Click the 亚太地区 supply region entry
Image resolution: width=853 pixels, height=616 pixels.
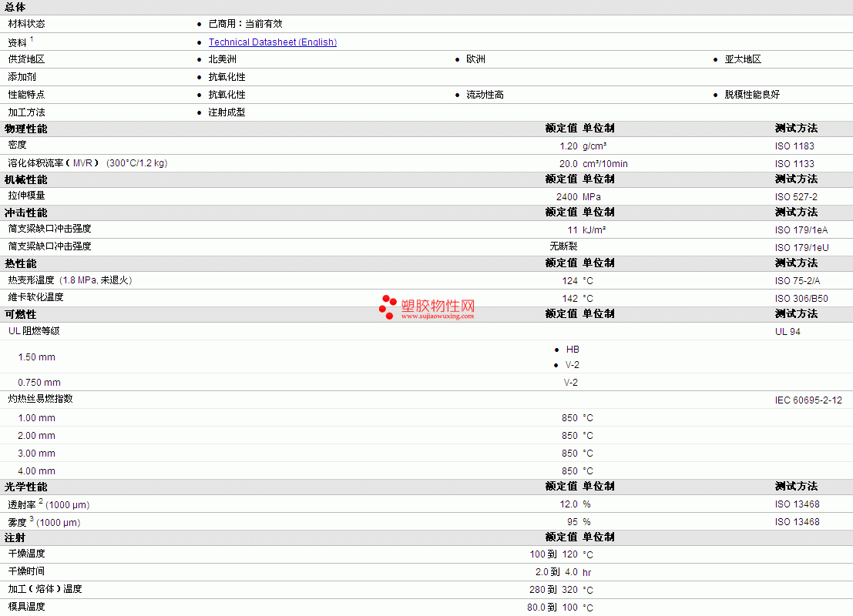coord(743,59)
